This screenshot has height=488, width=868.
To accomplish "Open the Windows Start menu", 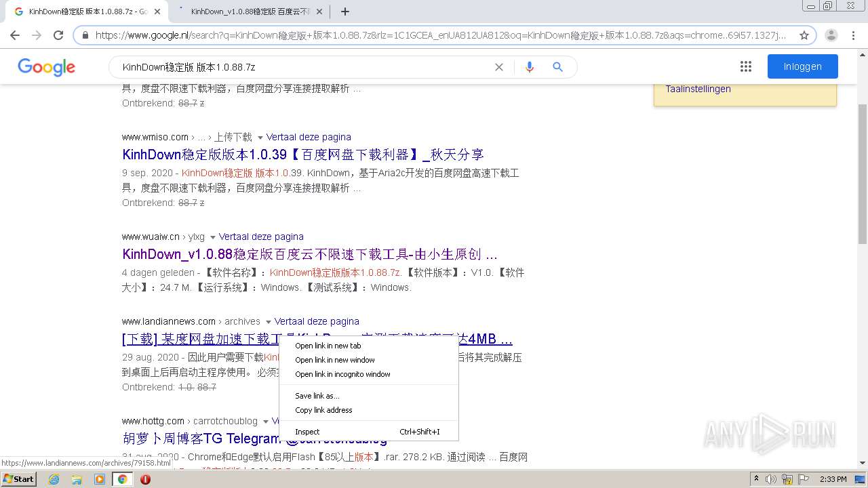I will [x=18, y=479].
